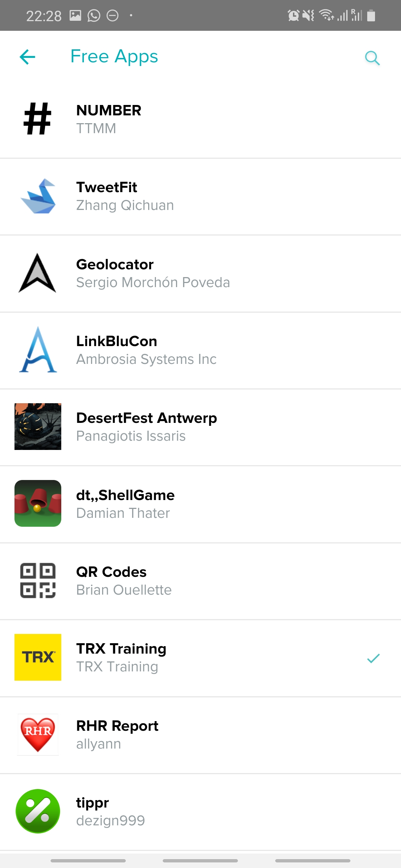This screenshot has height=868, width=401.
Task: Tap the LinkBluCon blue A icon
Action: [38, 350]
